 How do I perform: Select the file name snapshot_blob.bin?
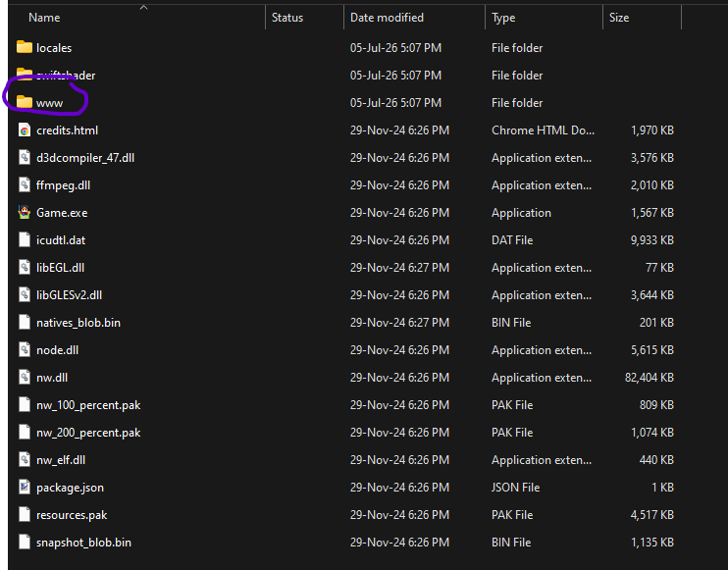click(x=83, y=543)
